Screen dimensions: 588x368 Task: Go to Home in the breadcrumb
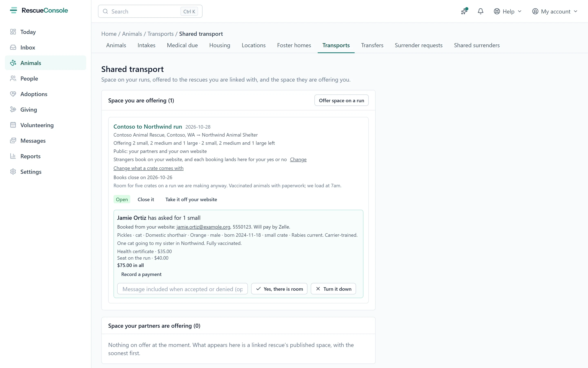(x=109, y=34)
